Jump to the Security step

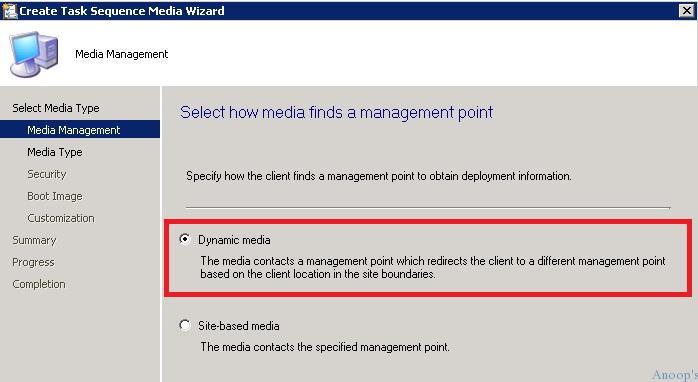[x=47, y=174]
